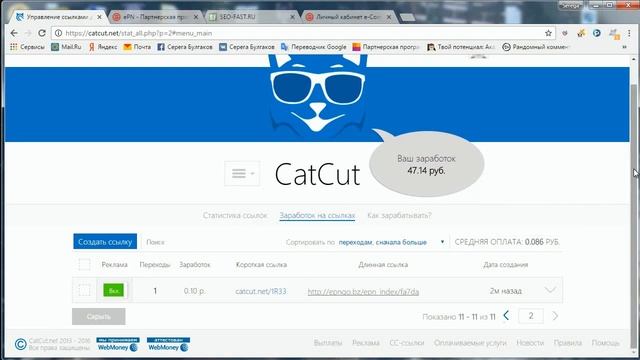Open the long link http://epngo.bz/epn_index

click(x=363, y=291)
